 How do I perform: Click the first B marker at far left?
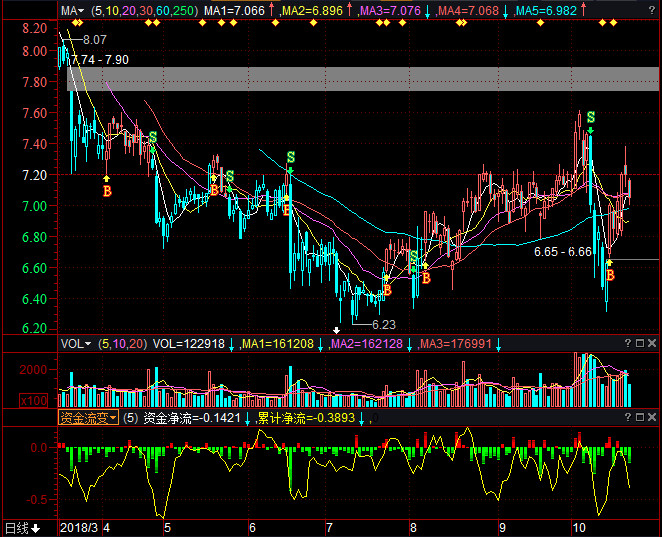107,190
